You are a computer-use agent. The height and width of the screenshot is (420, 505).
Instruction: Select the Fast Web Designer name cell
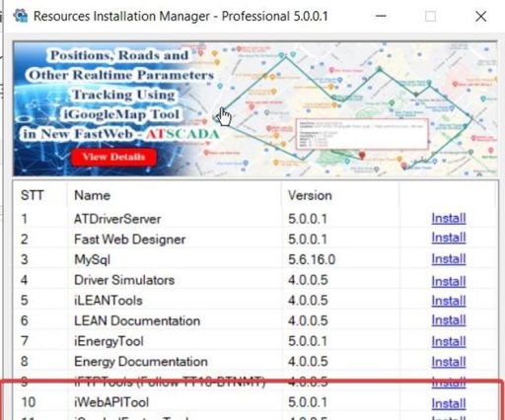tap(129, 240)
